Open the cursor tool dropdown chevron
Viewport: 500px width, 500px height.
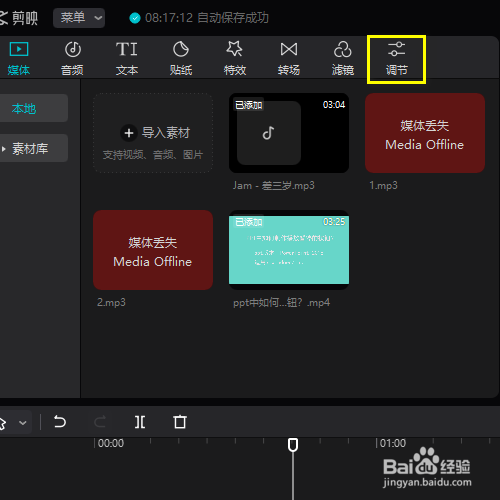point(23,423)
